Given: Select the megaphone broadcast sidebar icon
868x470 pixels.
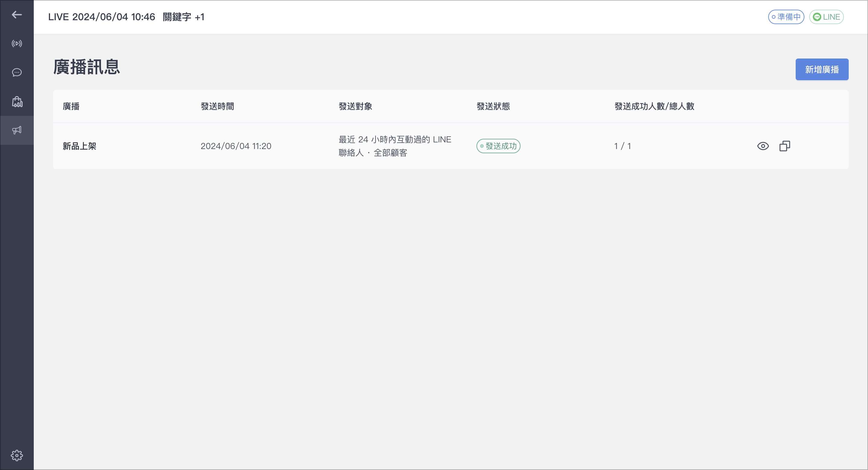Looking at the screenshot, I should pyautogui.click(x=17, y=130).
